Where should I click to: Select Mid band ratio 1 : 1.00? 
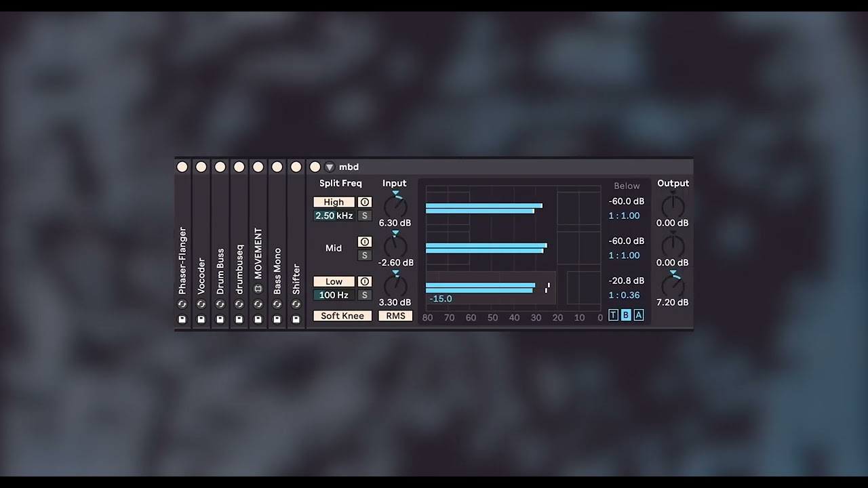624,255
